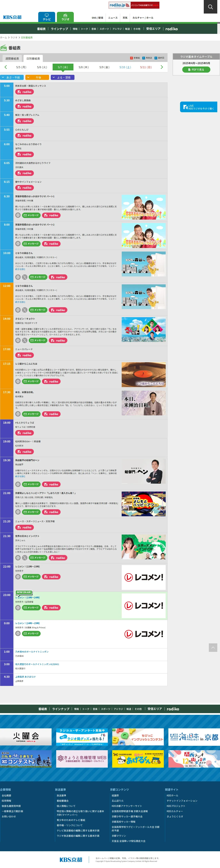Send a メッセージ to 8:00 ほっかほかラジオ パート2

pyautogui.click(x=31, y=244)
